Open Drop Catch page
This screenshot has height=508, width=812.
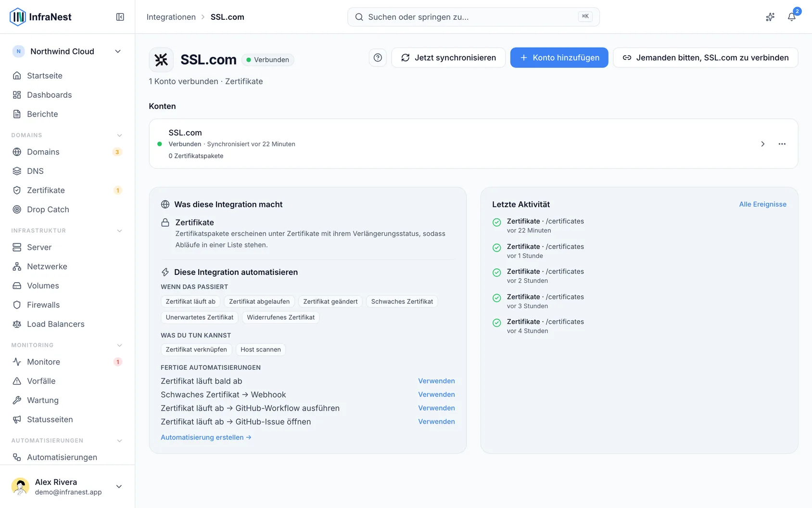[x=67, y=209]
